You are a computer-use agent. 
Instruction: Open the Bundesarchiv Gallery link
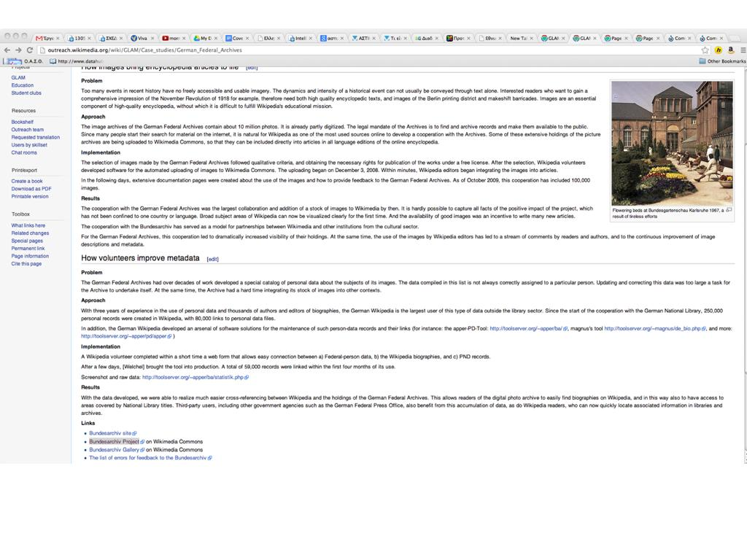(x=116, y=449)
